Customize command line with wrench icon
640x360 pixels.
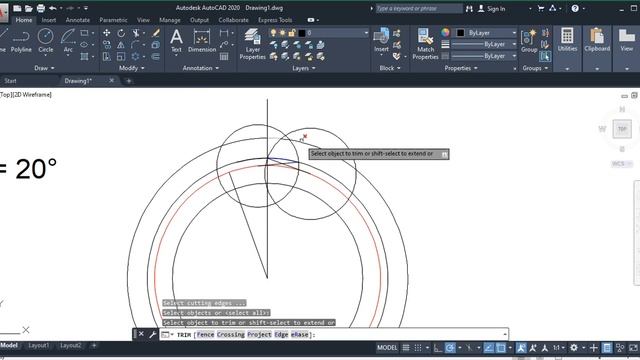tap(152, 334)
